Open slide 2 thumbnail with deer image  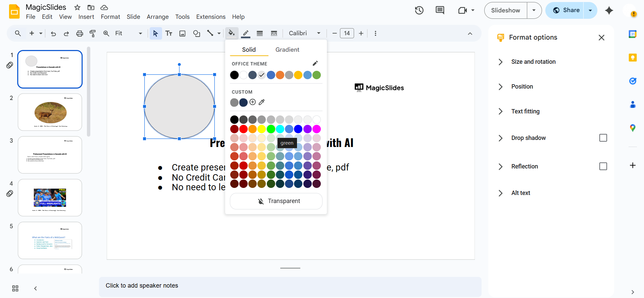[x=50, y=112]
